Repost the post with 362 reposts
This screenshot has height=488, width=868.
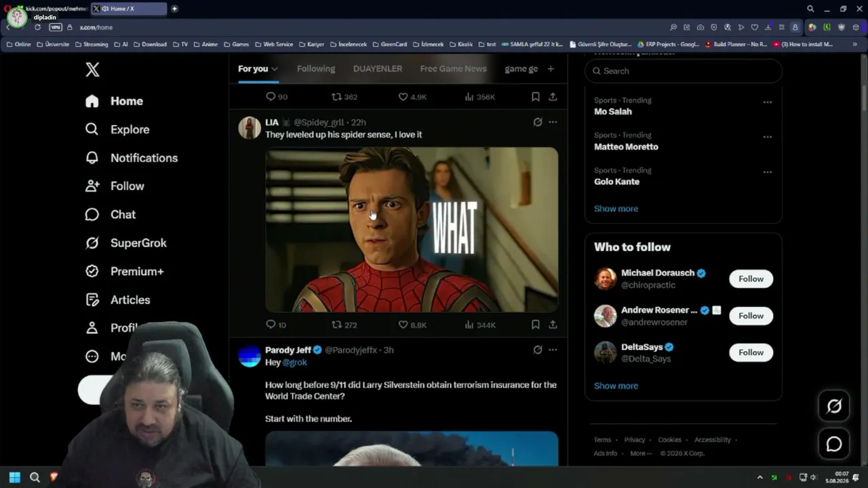(x=343, y=97)
